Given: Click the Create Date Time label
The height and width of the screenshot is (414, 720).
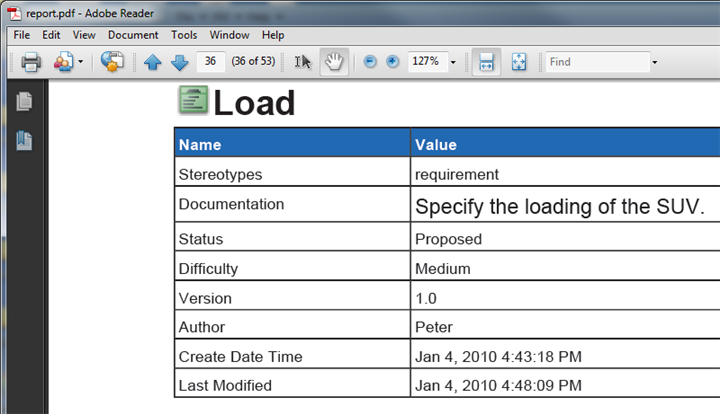Looking at the screenshot, I should 241,357.
